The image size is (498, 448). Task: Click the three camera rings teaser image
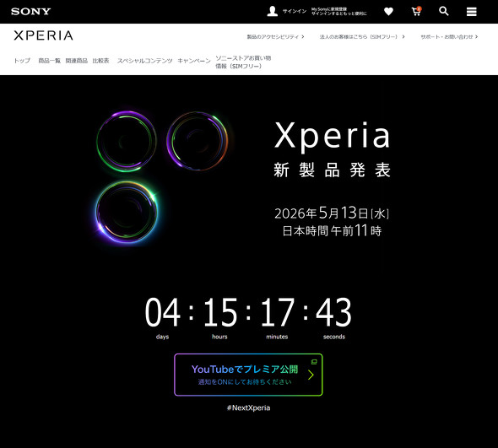pyautogui.click(x=162, y=177)
